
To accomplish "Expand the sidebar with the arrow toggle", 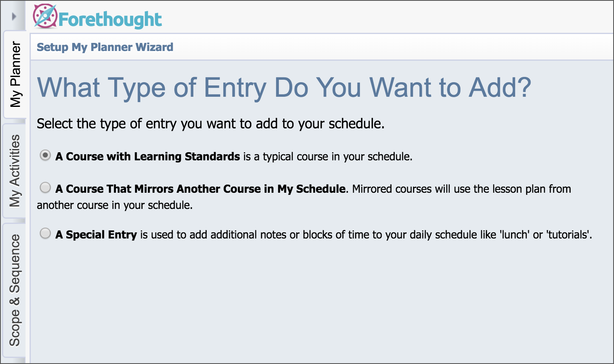I will pos(14,16).
